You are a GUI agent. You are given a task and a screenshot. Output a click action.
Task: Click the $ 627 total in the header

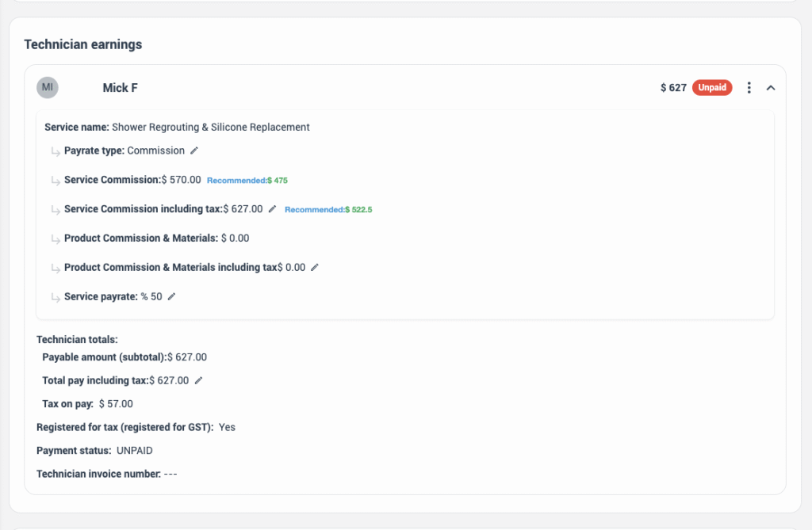[x=673, y=88]
